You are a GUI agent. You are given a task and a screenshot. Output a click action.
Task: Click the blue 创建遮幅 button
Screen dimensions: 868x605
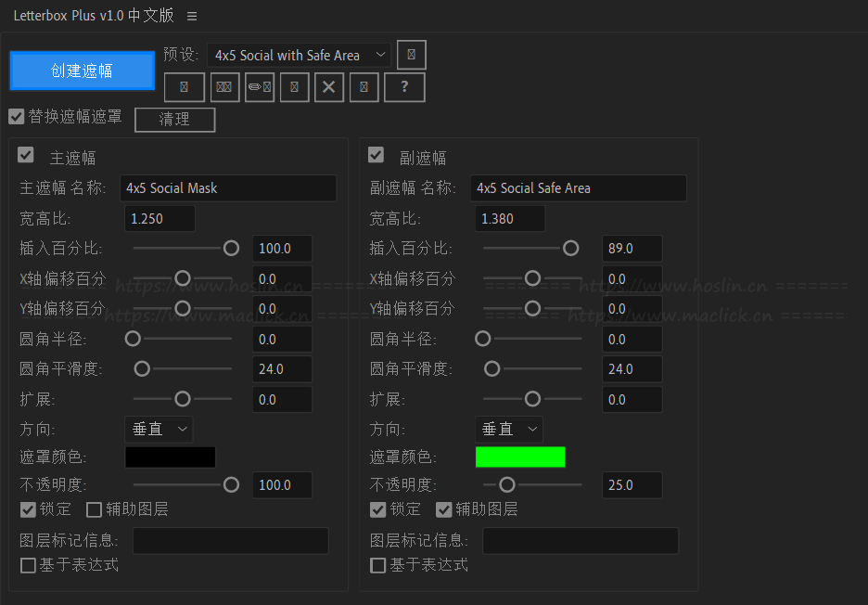pos(83,71)
